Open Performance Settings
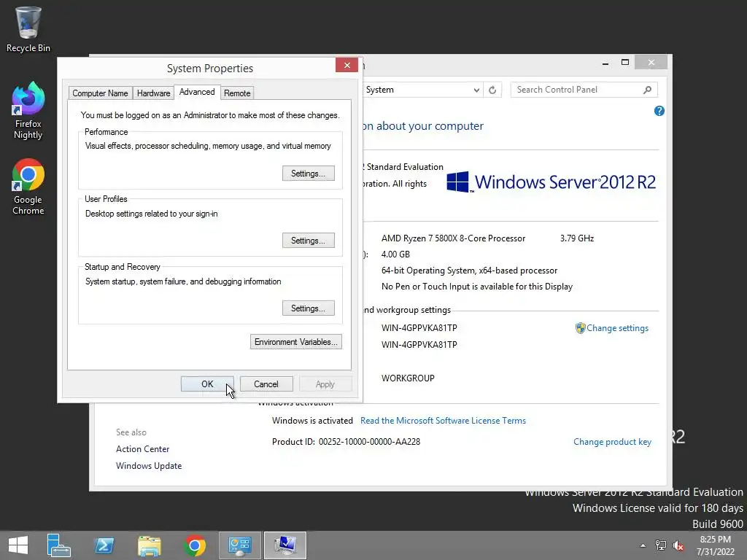This screenshot has width=747, height=560. pyautogui.click(x=309, y=174)
